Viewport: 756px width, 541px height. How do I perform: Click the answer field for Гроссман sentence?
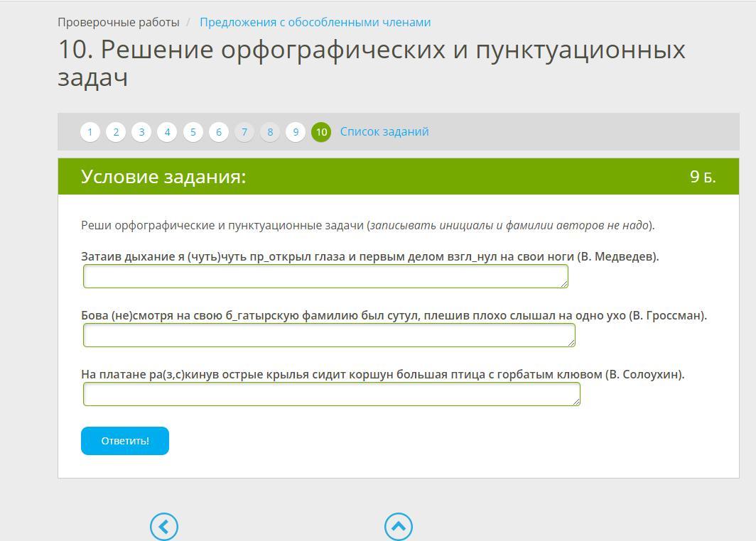pyautogui.click(x=328, y=335)
